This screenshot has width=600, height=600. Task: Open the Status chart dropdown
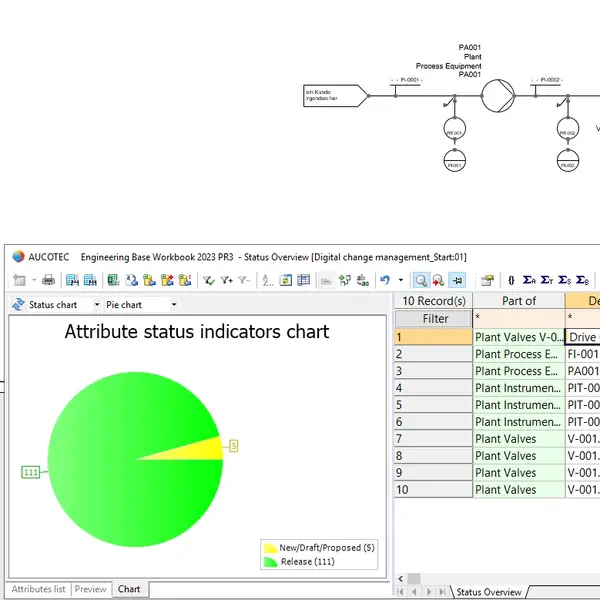click(x=97, y=305)
